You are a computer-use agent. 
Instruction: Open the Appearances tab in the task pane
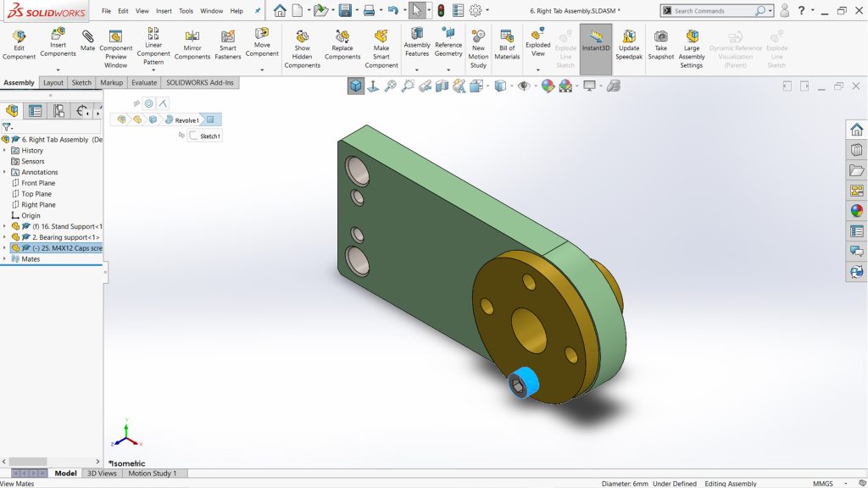click(x=856, y=211)
